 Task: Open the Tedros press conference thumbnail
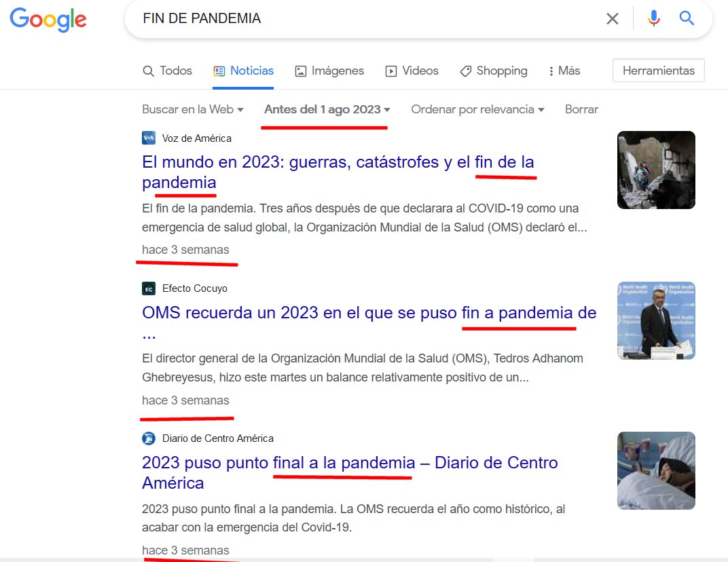coord(656,320)
